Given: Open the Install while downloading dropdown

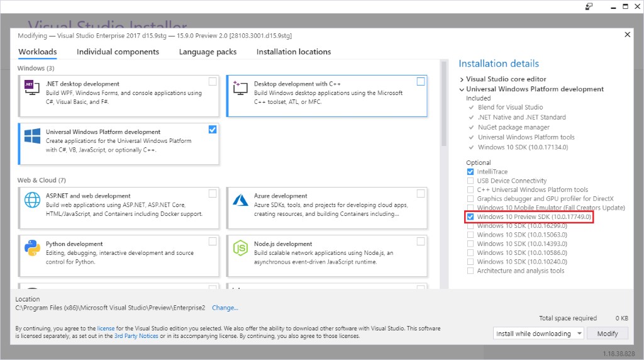Looking at the screenshot, I should (x=538, y=334).
